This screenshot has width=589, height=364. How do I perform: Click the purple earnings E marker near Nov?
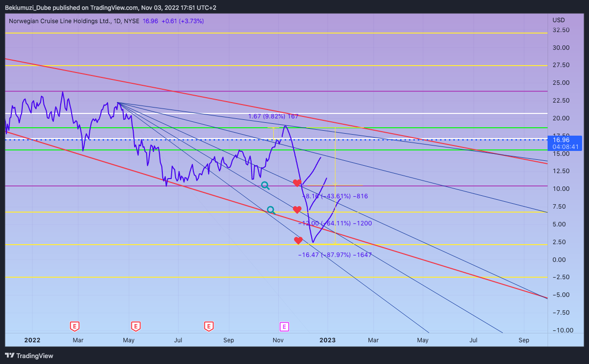coord(284,327)
